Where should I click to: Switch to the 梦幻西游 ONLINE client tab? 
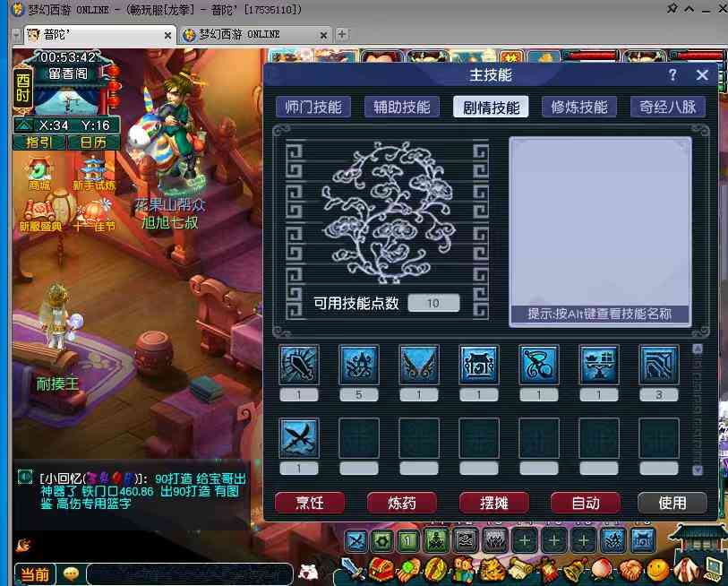[x=255, y=35]
